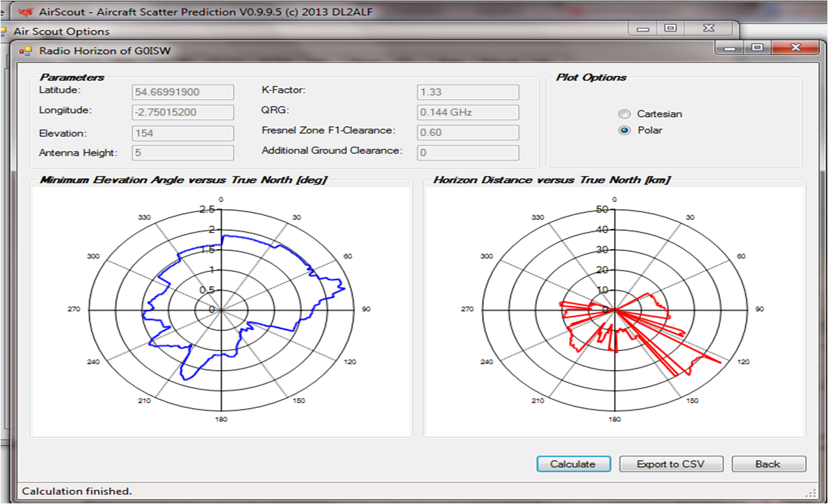
Task: Click the Elevation field showing 154
Action: (x=182, y=133)
